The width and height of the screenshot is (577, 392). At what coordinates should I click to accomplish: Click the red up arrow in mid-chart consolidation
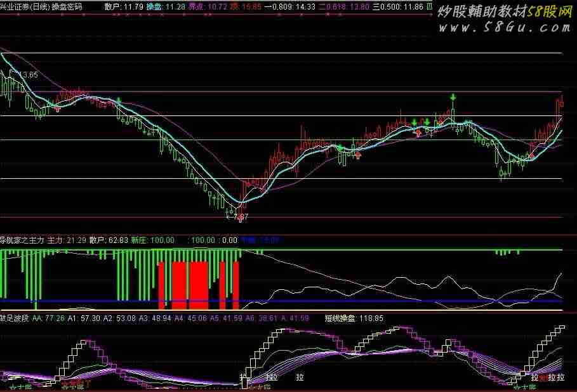(x=358, y=156)
